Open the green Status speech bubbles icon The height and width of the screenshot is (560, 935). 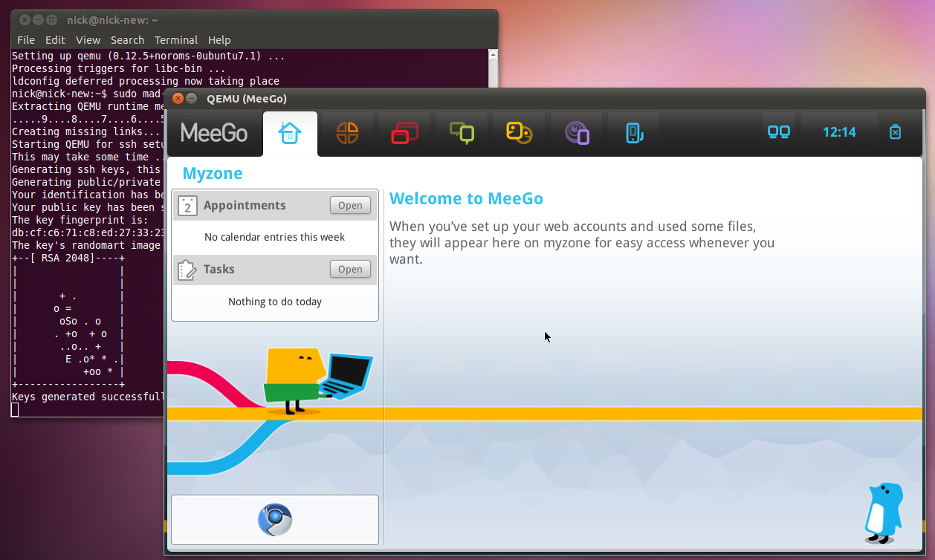click(x=462, y=133)
